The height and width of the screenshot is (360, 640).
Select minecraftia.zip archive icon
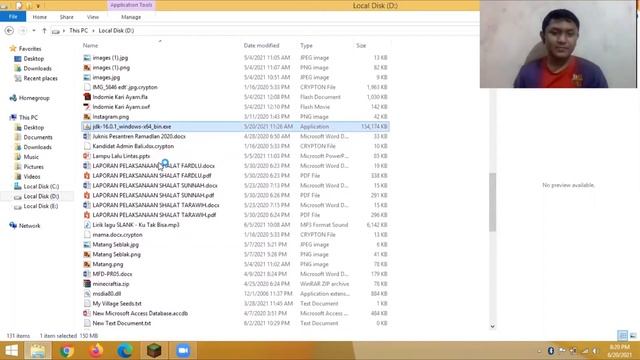click(x=87, y=284)
